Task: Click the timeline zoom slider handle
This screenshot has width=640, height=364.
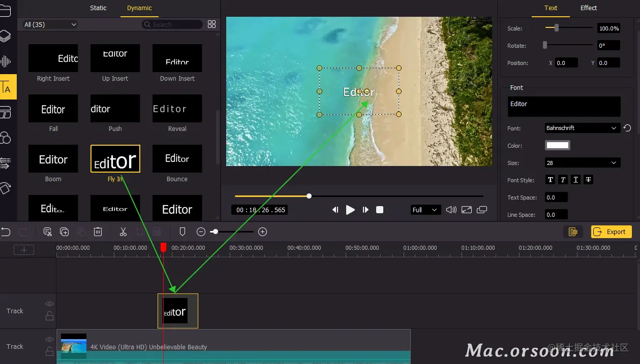Action: click(215, 232)
